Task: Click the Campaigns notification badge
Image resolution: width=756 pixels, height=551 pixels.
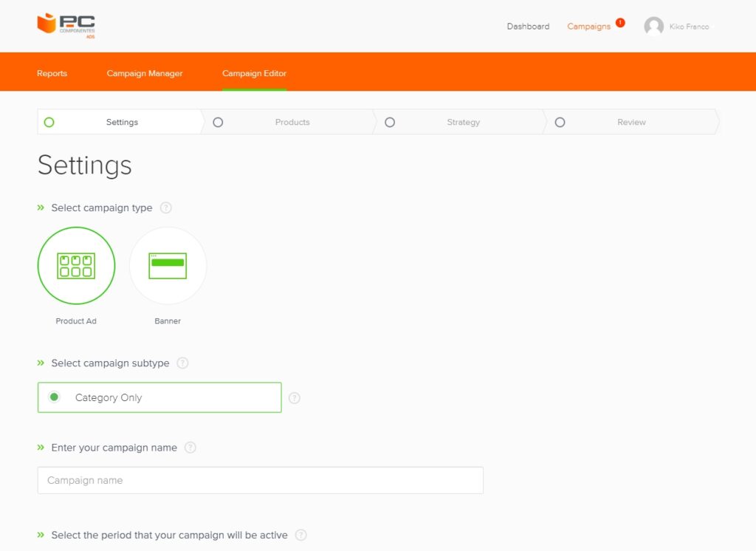Action: click(x=620, y=23)
